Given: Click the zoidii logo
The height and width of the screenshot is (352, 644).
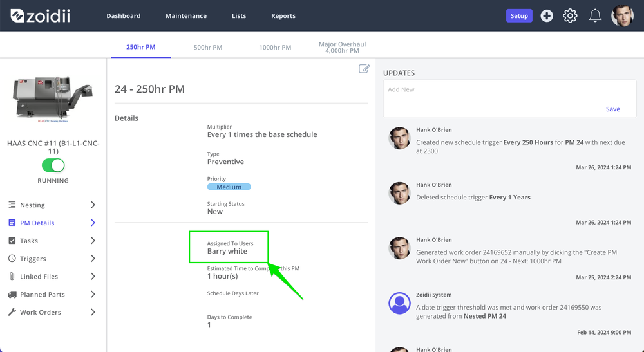Looking at the screenshot, I should pyautogui.click(x=40, y=16).
